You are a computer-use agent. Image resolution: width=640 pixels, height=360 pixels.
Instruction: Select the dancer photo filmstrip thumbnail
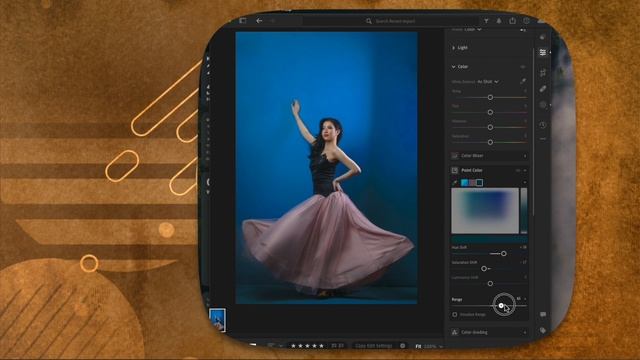pos(218,320)
